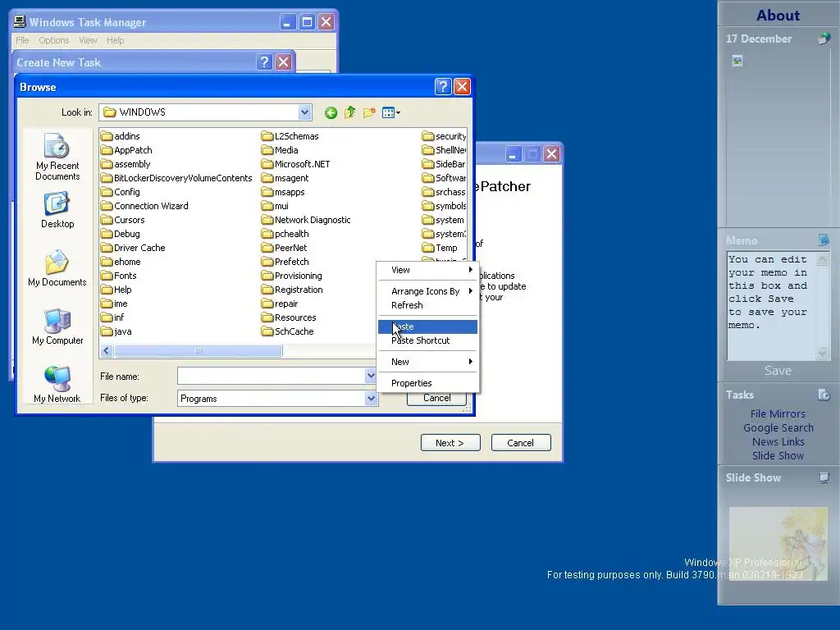Image resolution: width=840 pixels, height=630 pixels.
Task: Go back using the green Back arrow icon
Action: (331, 112)
